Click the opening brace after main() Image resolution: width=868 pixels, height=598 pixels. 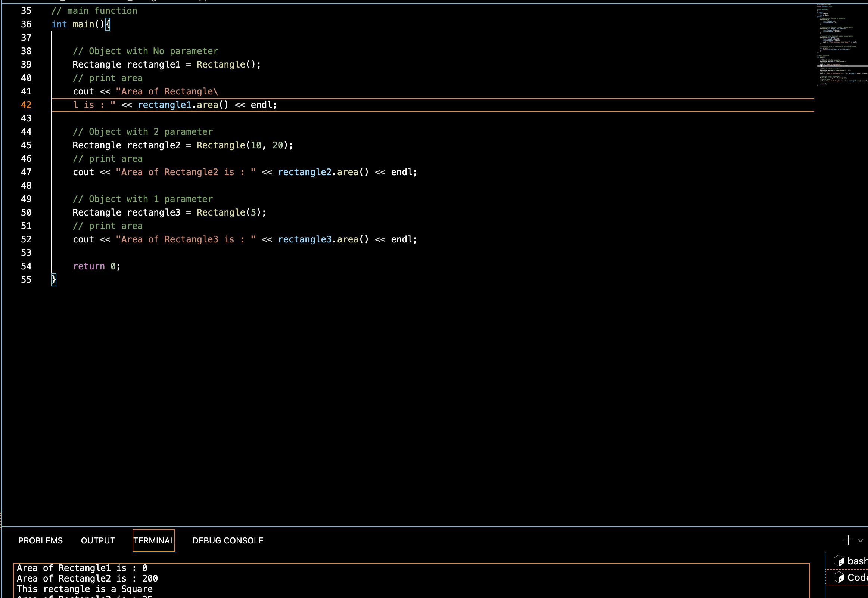click(x=108, y=24)
